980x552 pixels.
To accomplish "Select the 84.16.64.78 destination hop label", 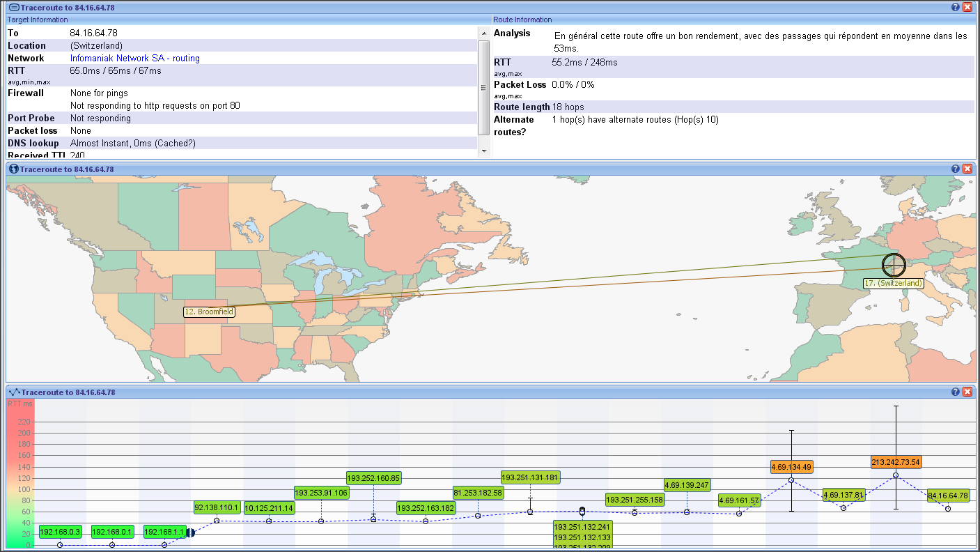I will pos(948,496).
